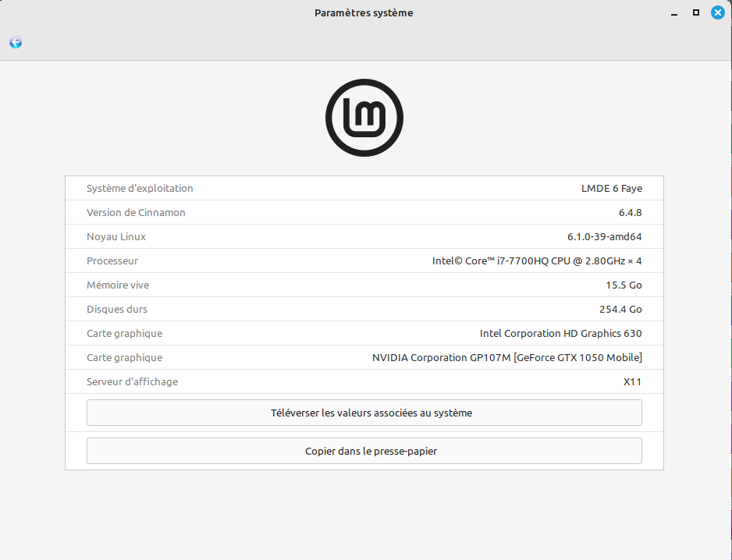Select 'Carte graphique' label beside Intel HD Graphics
The image size is (732, 560).
pyautogui.click(x=125, y=333)
